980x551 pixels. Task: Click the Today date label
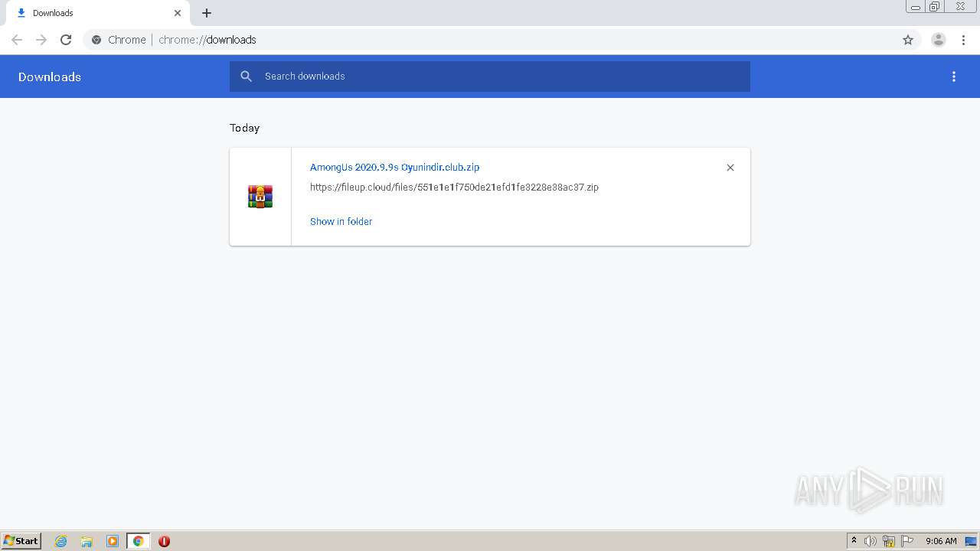tap(245, 128)
